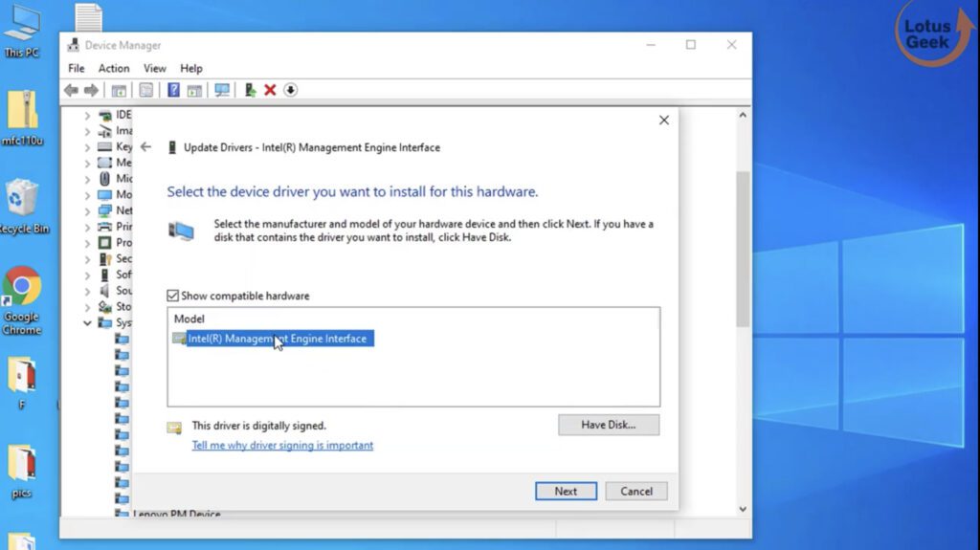Expand the Key tree node
The width and height of the screenshot is (980, 550).
pos(87,147)
